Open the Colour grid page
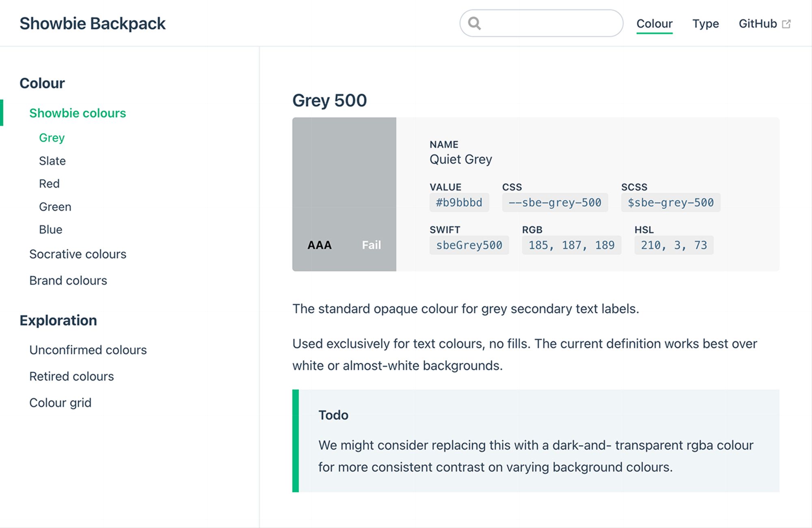 click(60, 403)
